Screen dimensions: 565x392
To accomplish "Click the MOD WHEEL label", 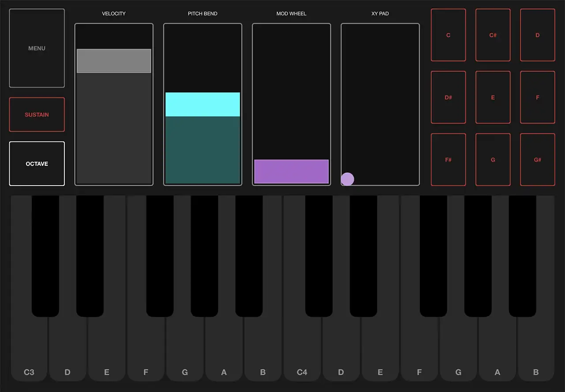I will point(291,14).
